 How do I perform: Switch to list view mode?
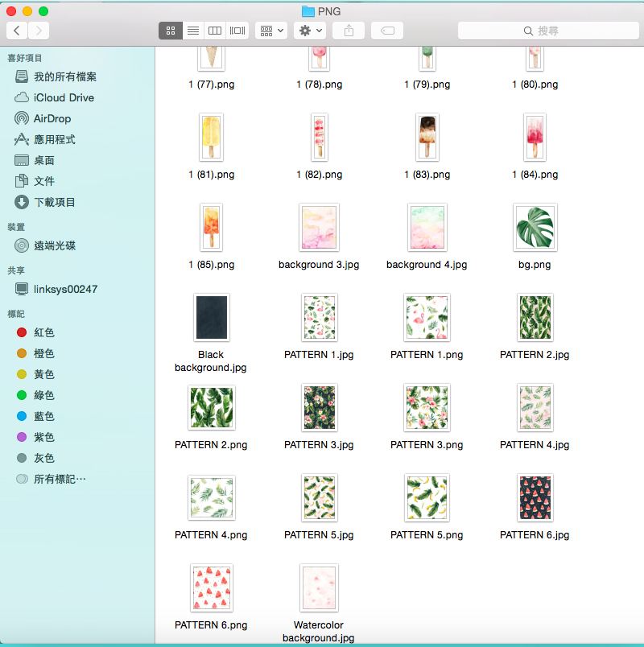192,31
